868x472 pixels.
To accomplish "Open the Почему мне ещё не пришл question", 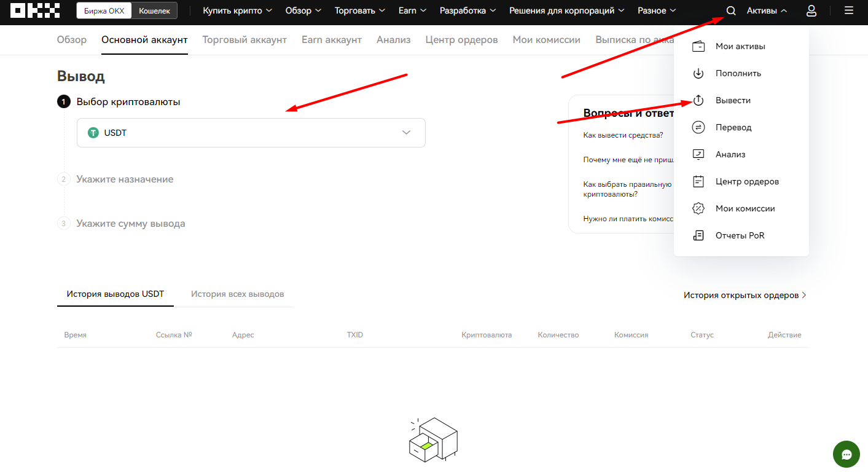I will click(x=628, y=159).
